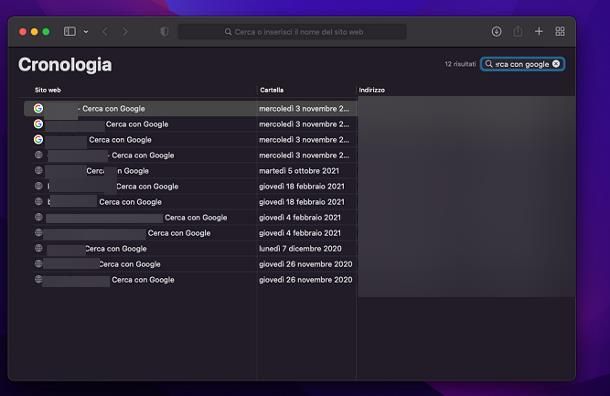Sort by the Cartella column header
Screen dimensions: 610x396
[272, 90]
